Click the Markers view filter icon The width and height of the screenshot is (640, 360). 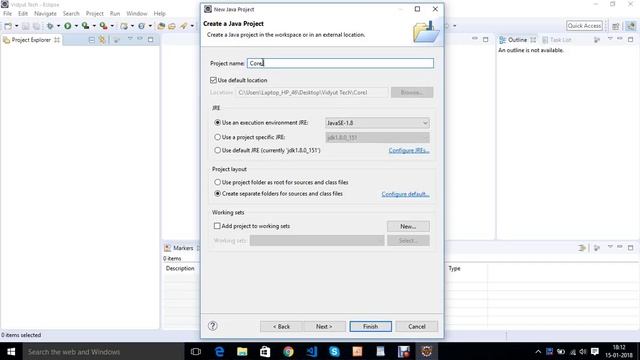point(582,248)
